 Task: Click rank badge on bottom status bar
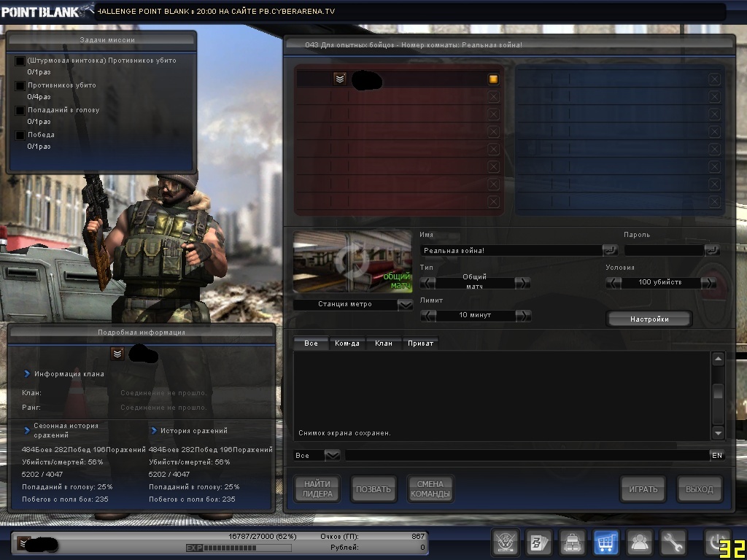(x=23, y=542)
